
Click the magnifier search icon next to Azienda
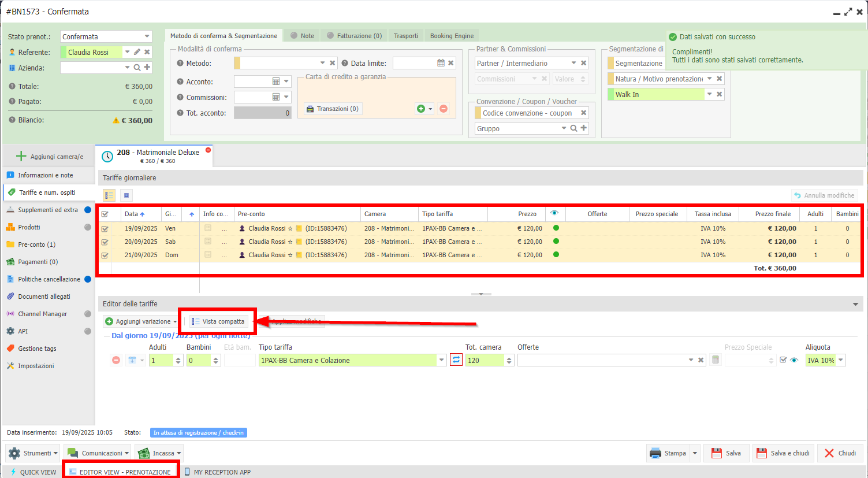coord(137,68)
